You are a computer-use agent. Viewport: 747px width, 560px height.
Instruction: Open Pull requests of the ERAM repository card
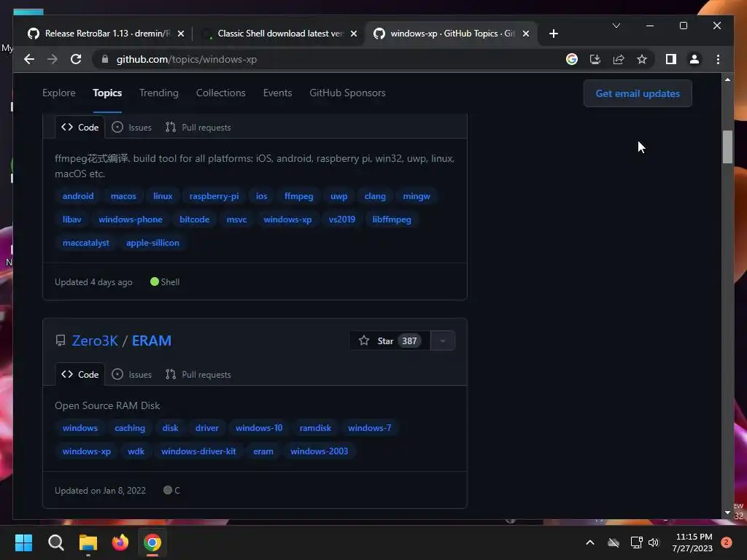[198, 374]
